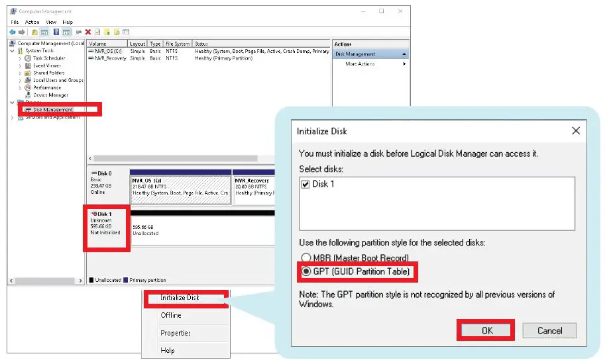Select Disk Management in the tree

click(53, 110)
